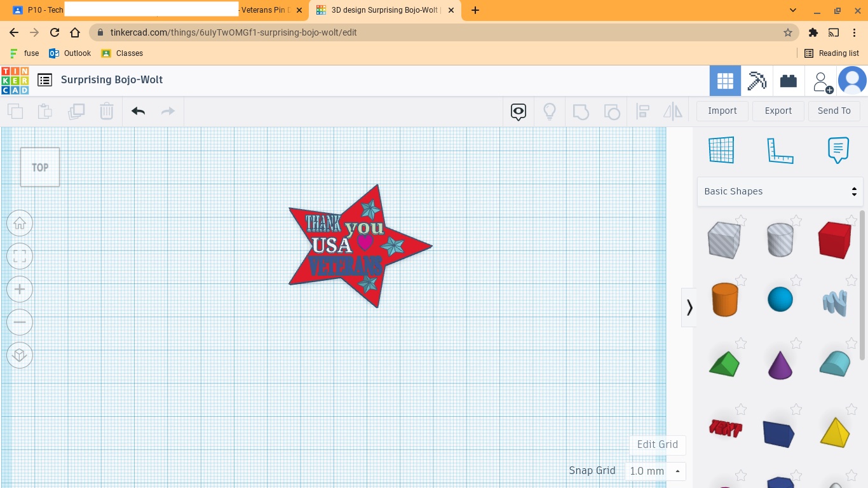The image size is (868, 488).
Task: Click the Send To button
Action: (x=834, y=111)
